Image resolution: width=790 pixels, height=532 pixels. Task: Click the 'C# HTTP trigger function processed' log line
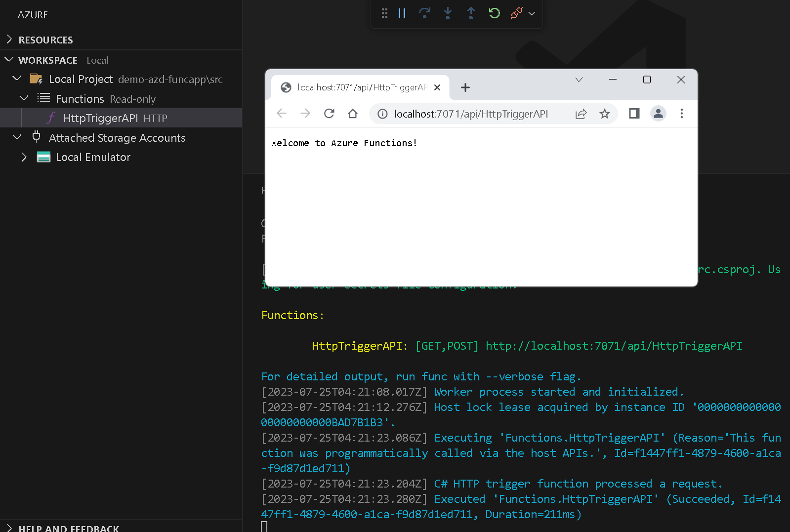pos(578,484)
